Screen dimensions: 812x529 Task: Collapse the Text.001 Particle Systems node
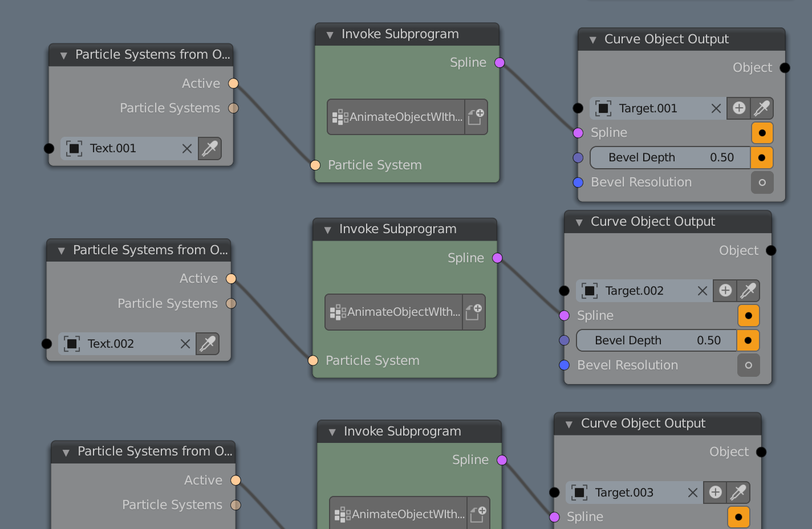(64, 55)
